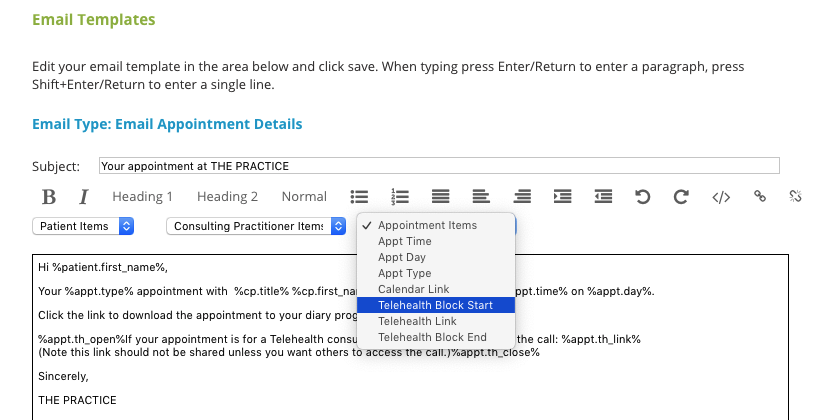Align text to the right
This screenshot has height=420, width=830.
[x=522, y=196]
